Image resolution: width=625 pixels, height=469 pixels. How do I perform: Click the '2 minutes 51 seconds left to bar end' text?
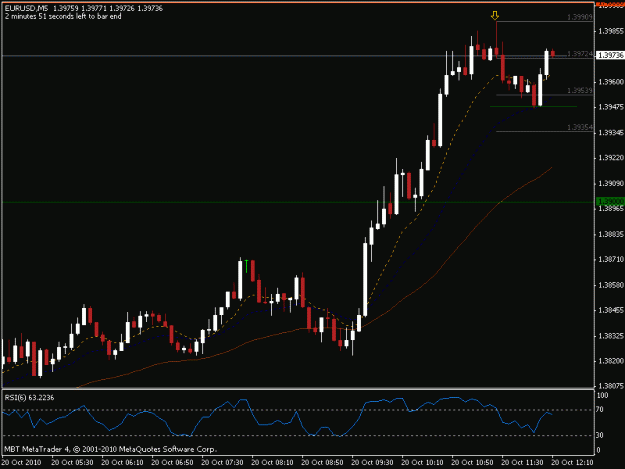[x=63, y=16]
